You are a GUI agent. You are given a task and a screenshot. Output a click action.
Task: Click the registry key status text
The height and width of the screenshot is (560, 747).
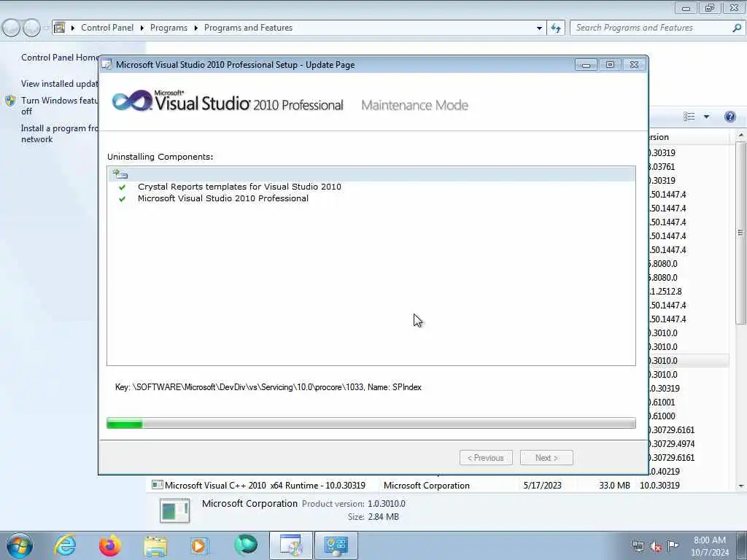point(268,387)
